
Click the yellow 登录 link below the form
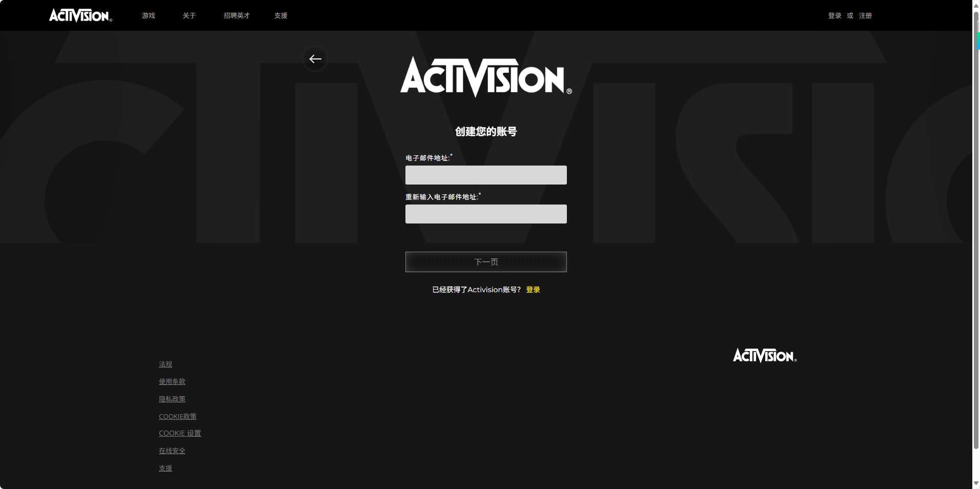(533, 290)
